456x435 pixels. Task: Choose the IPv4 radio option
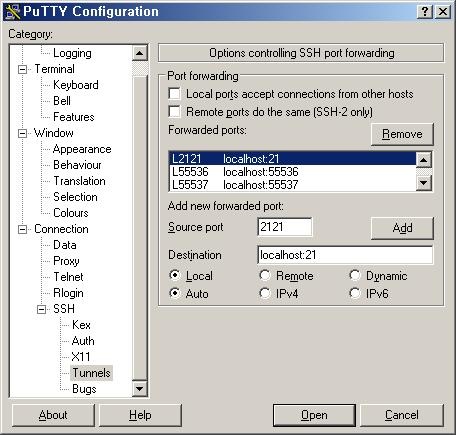(x=265, y=293)
